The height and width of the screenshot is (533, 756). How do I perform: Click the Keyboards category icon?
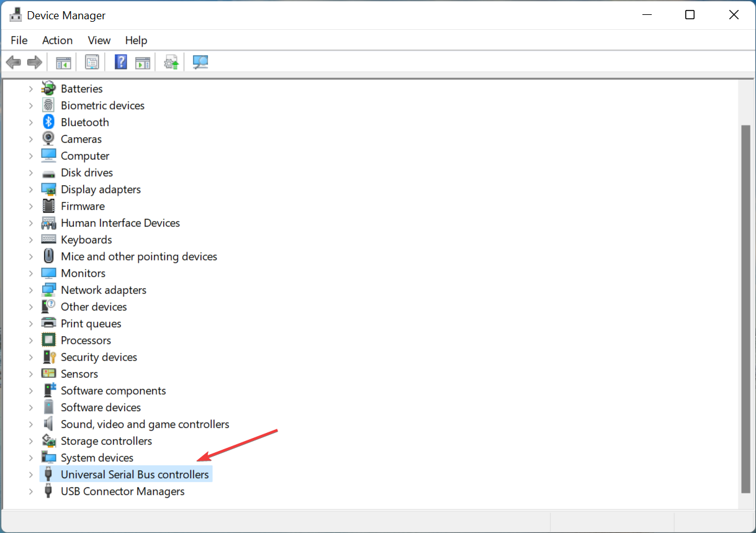(x=48, y=240)
